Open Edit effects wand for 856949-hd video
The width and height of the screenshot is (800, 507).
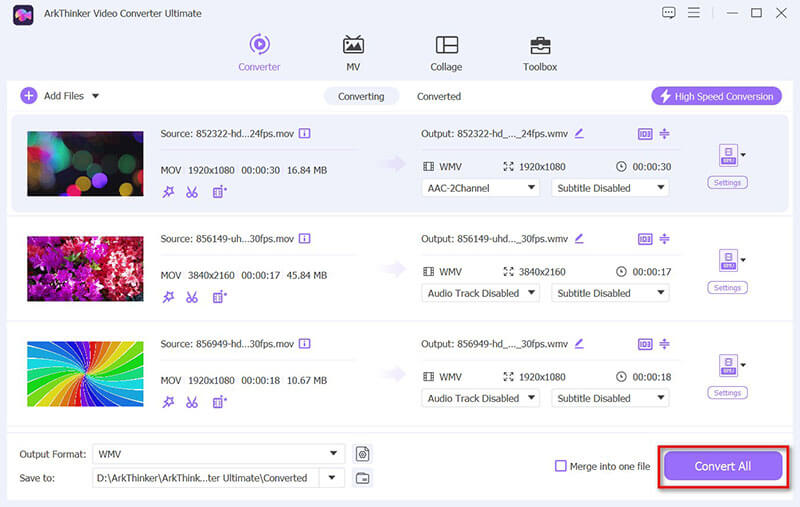coord(168,402)
